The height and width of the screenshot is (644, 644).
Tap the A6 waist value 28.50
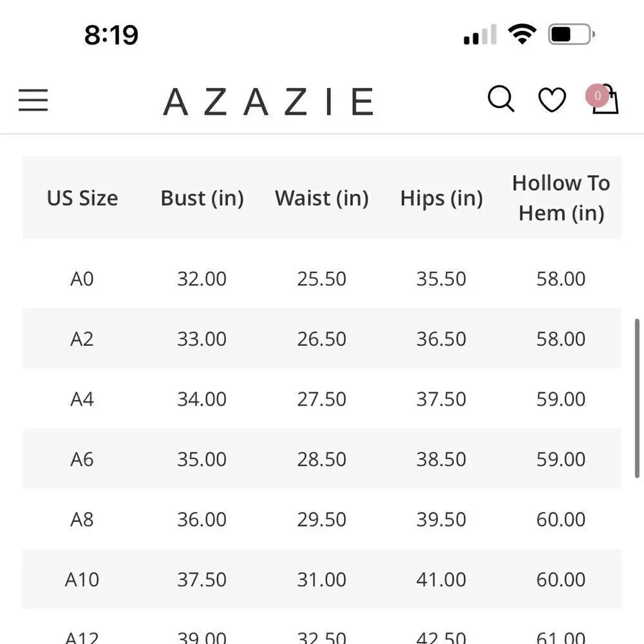click(321, 459)
